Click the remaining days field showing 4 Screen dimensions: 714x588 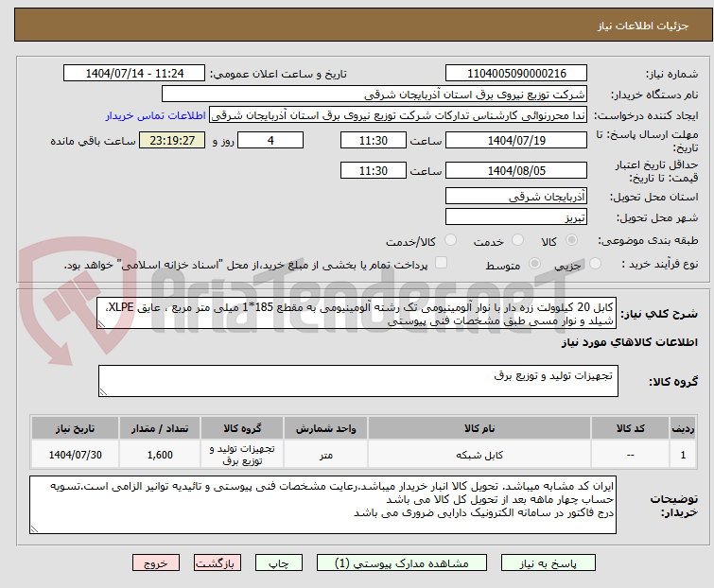point(270,140)
